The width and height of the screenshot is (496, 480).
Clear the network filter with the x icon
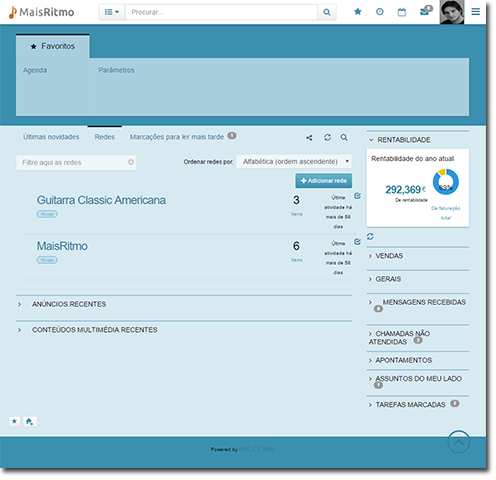tap(131, 162)
